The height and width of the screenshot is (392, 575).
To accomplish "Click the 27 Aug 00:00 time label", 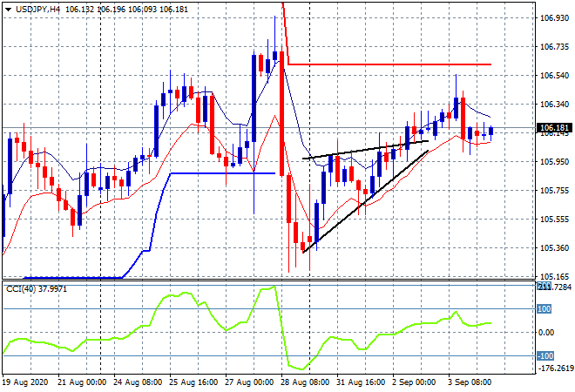I will [249, 382].
